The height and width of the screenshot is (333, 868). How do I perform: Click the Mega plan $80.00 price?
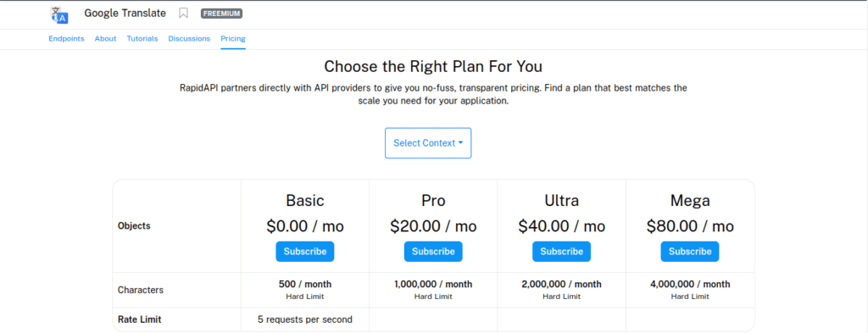pos(690,226)
